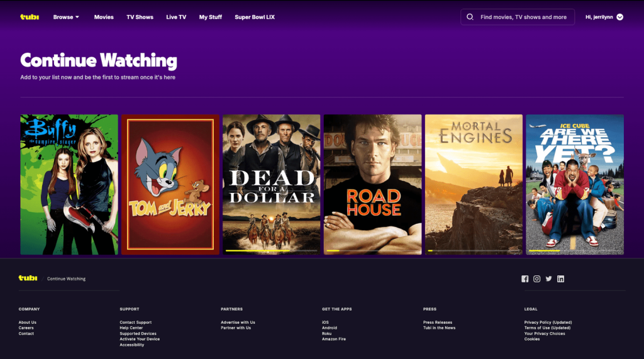This screenshot has width=644, height=359.
Task: Open the LinkedIn social icon
Action: point(560,279)
